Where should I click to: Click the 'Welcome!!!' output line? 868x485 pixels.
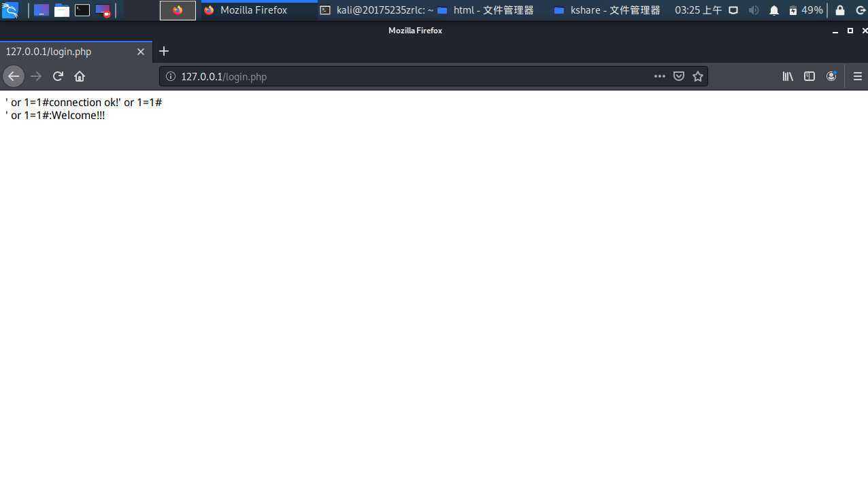point(55,115)
